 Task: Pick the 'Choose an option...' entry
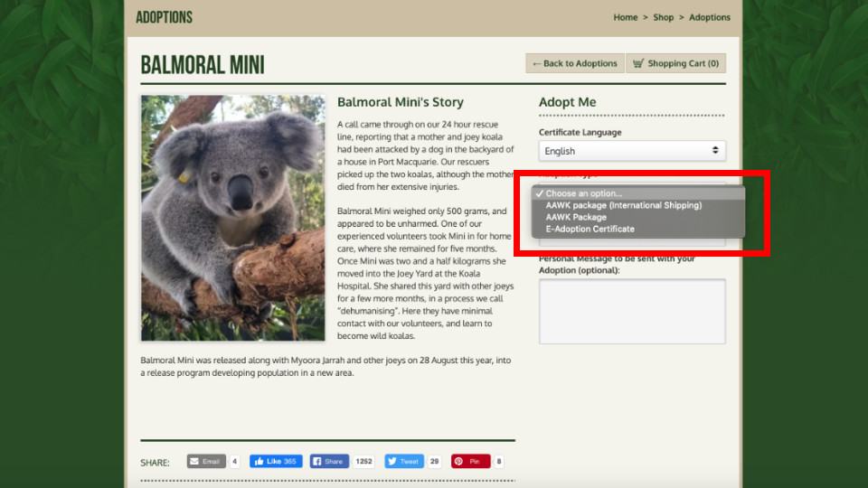point(583,193)
